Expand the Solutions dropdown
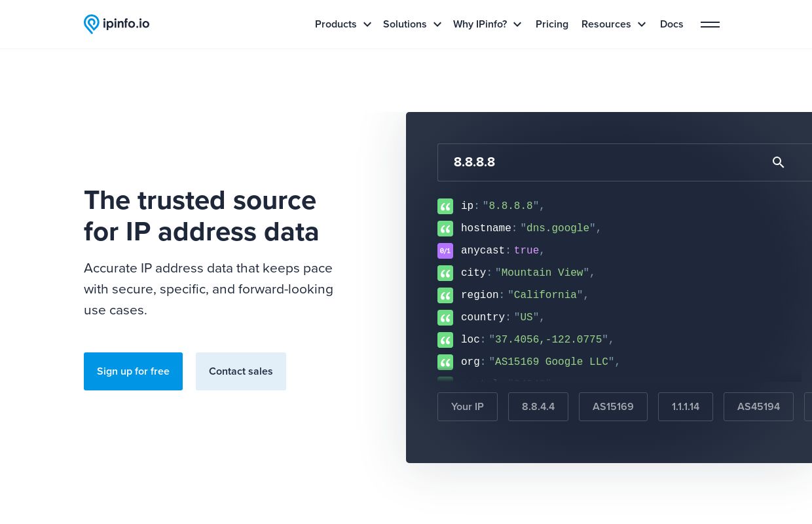 [412, 24]
